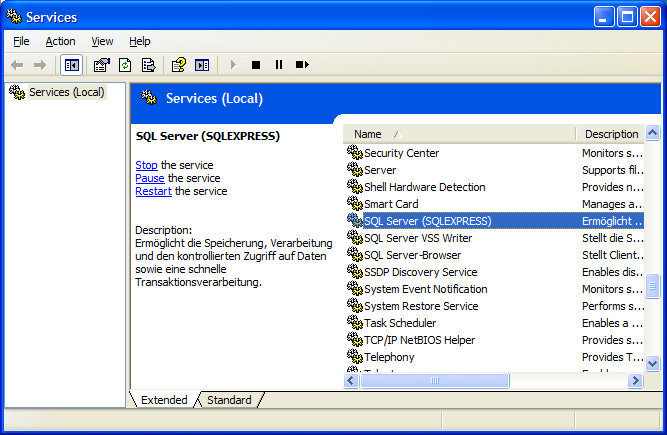Click the gear icon for SSDP Discovery Service
667x435 pixels.
point(354,271)
